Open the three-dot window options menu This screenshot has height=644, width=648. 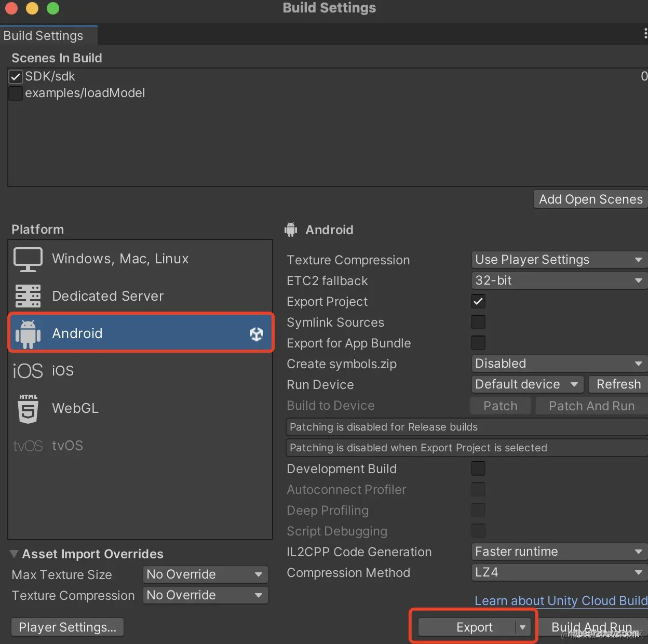click(645, 34)
